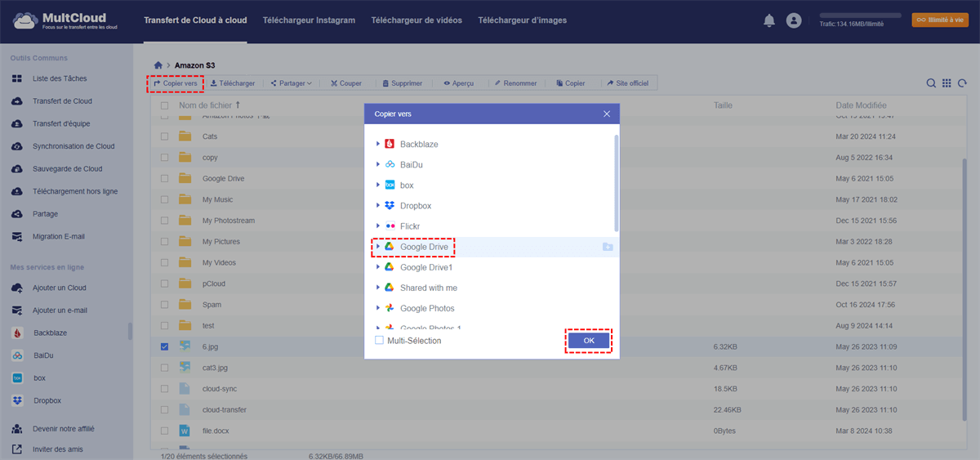Click Backblaze icon in Copier vers dialog
Screen dimensions: 980x460
[390, 144]
